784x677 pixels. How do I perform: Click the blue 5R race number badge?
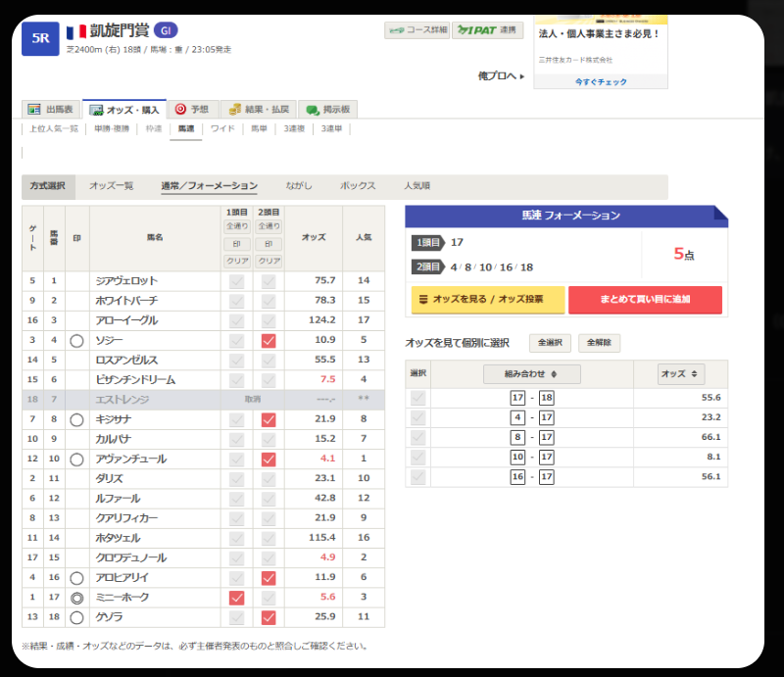click(x=40, y=37)
